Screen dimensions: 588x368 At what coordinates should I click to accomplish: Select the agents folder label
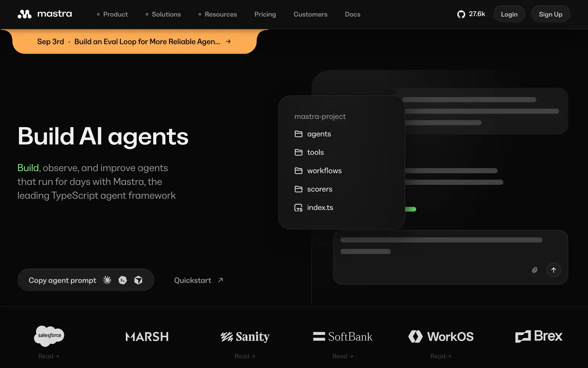[319, 134]
